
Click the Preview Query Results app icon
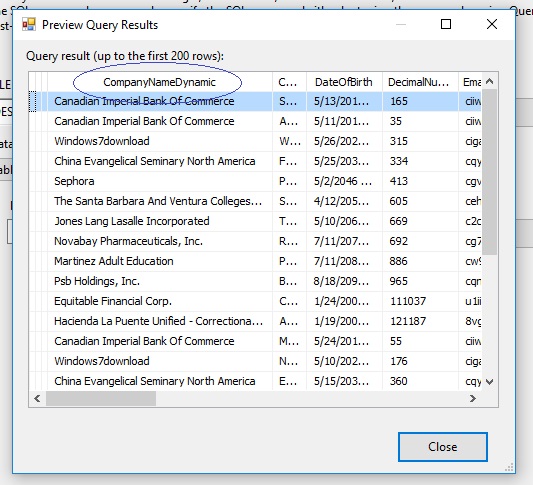[x=29, y=24]
